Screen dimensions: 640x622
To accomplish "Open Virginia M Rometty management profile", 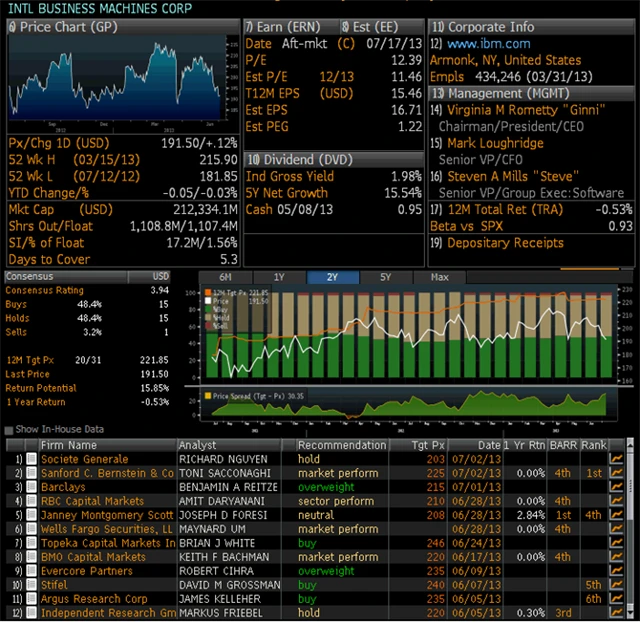I will click(524, 110).
